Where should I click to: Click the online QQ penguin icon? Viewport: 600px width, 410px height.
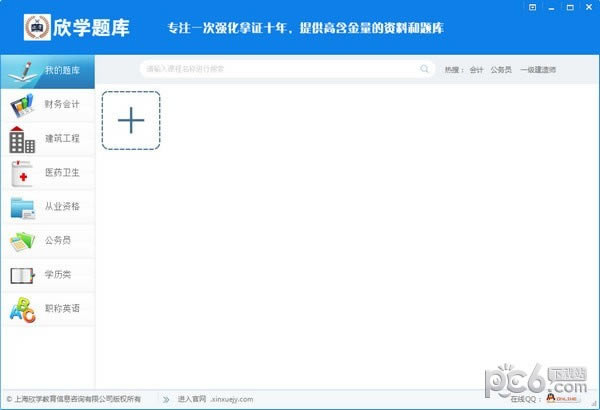tap(547, 398)
